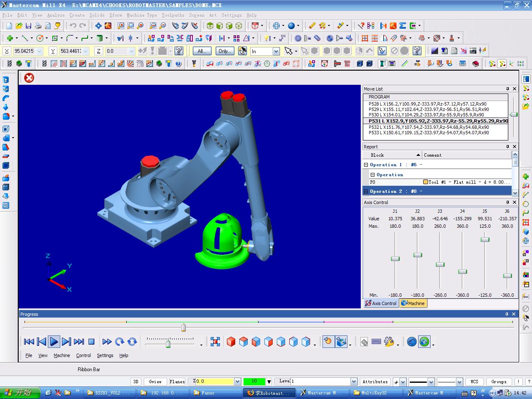Open the Z coordinate dropdown
This screenshot has width=532, height=399.
[131, 51]
